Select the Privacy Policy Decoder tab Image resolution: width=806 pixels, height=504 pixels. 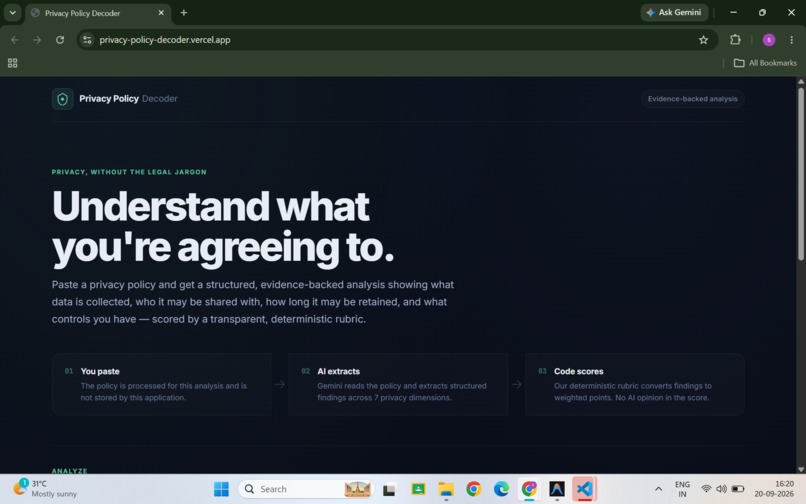click(x=98, y=13)
